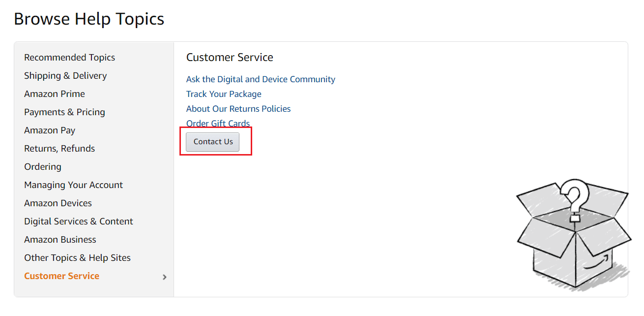Select Other Topics & Help Sites
The width and height of the screenshot is (644, 316).
(x=77, y=258)
